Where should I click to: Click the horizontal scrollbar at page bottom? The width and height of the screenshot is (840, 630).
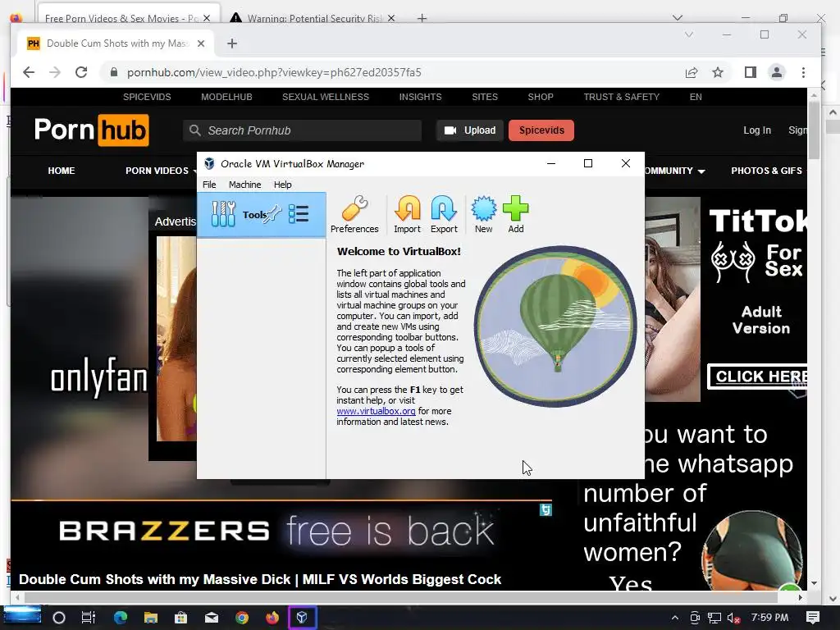[400, 597]
